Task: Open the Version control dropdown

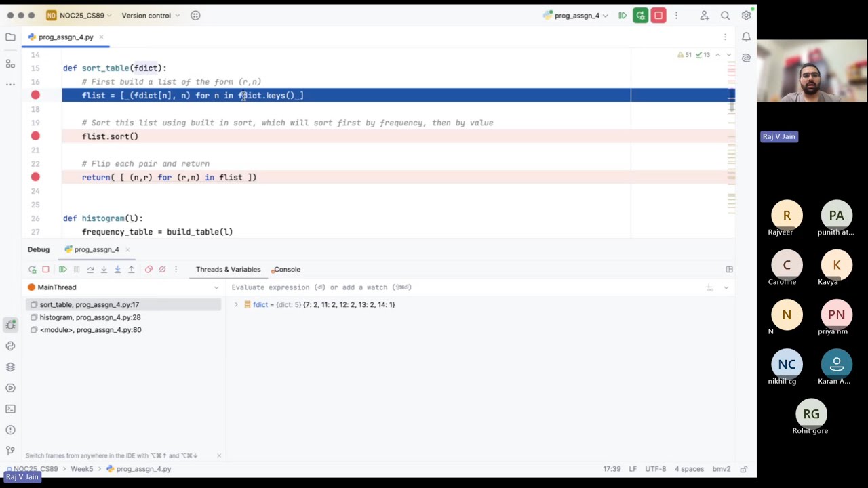Action: 151,16
